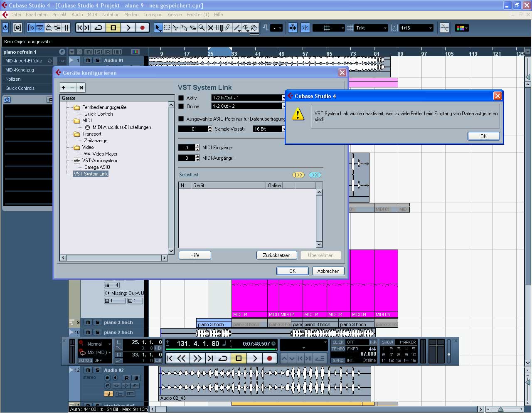Select the Erase tool

tap(193, 28)
